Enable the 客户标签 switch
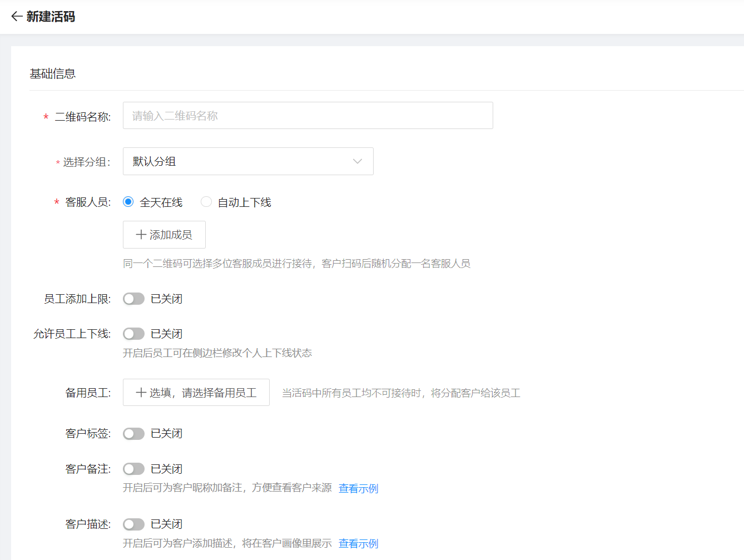This screenshot has width=744, height=560. [133, 433]
